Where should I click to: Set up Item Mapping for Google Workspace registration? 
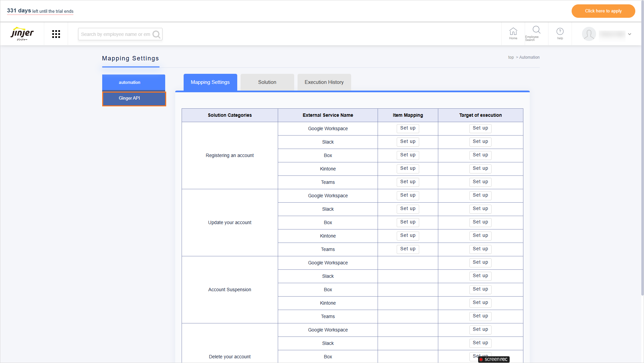407,128
